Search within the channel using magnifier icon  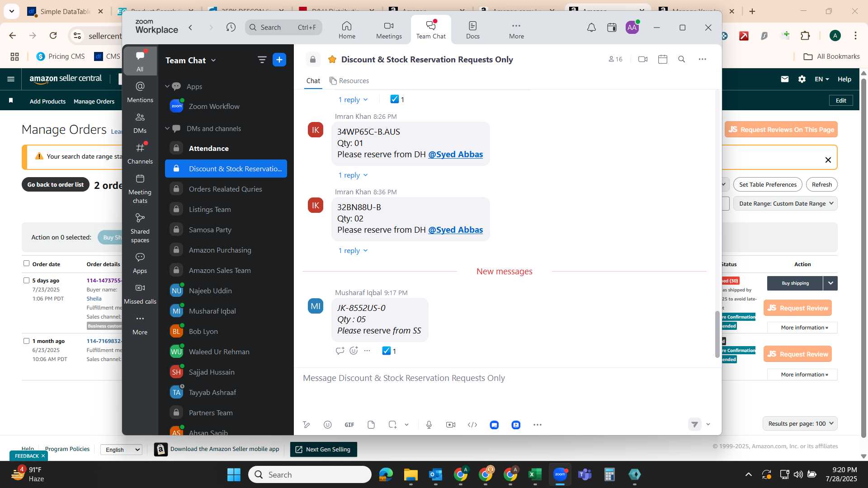click(682, 59)
